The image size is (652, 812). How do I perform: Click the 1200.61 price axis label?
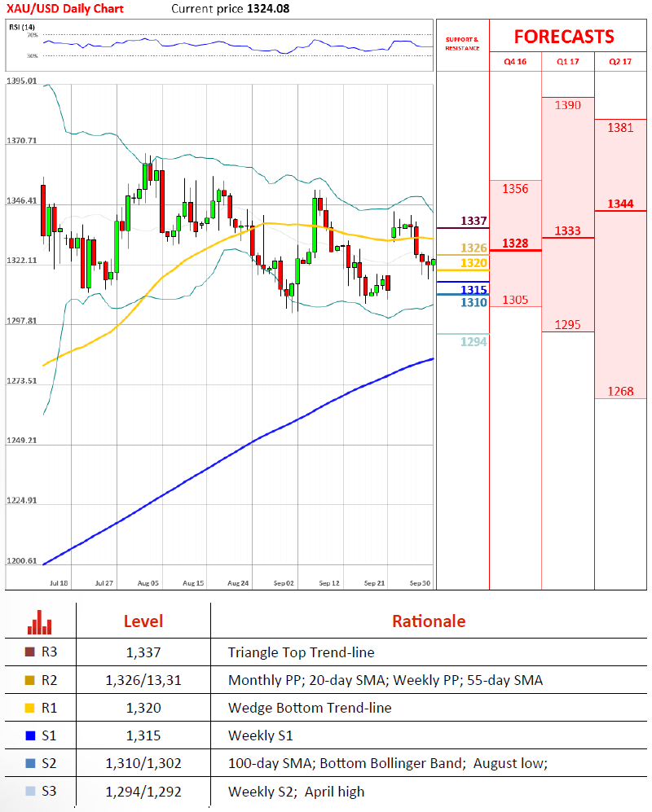[x=22, y=561]
